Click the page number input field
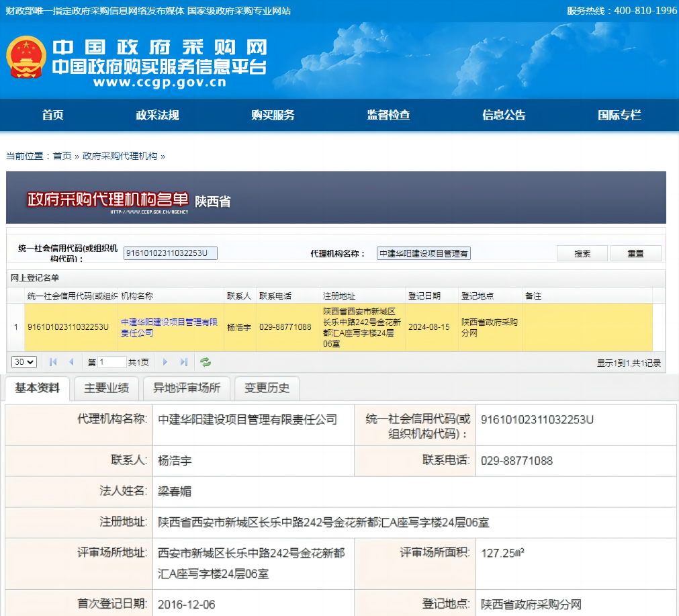The height and width of the screenshot is (616, 679). click(x=111, y=362)
